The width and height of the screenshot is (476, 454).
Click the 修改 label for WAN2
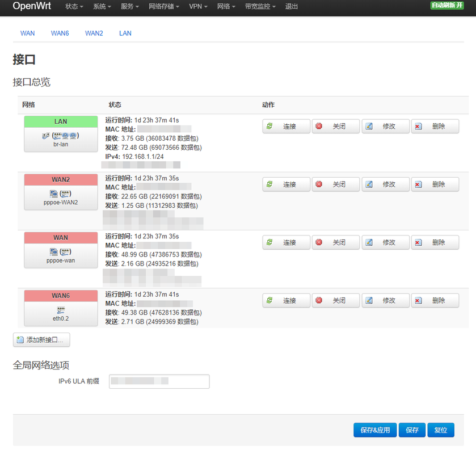tap(389, 184)
